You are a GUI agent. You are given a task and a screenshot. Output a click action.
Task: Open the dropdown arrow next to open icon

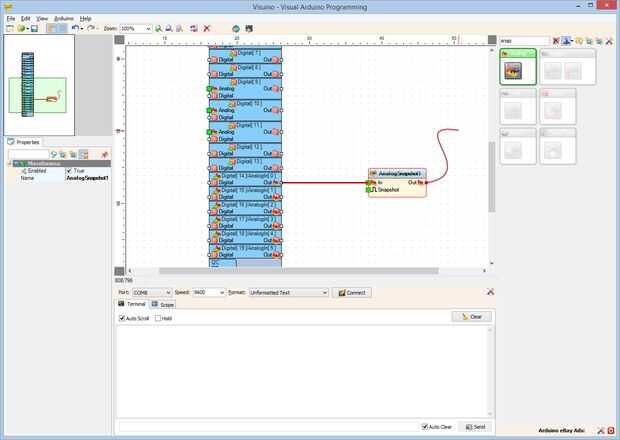tap(27, 28)
